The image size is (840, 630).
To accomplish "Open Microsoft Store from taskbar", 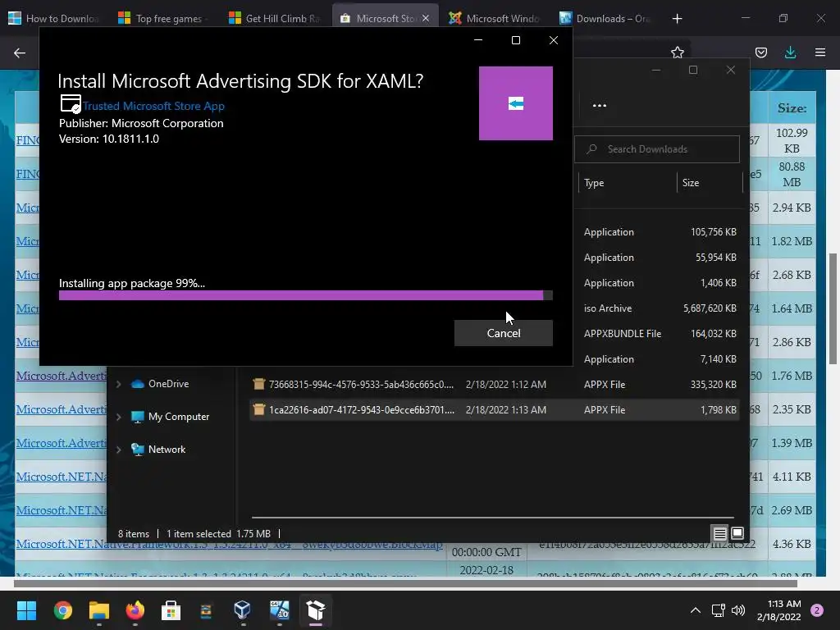I will click(x=171, y=610).
